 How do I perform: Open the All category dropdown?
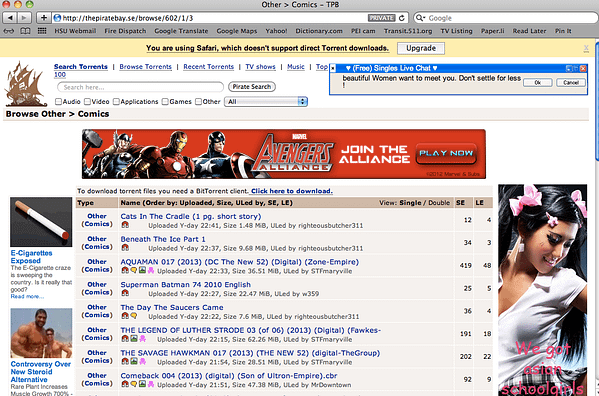[x=266, y=102]
